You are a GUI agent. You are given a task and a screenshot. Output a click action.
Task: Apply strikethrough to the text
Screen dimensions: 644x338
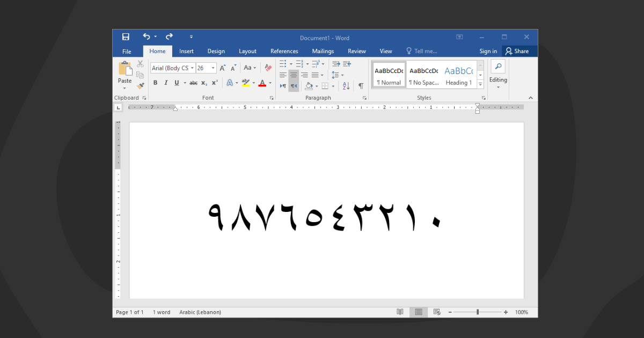point(193,83)
